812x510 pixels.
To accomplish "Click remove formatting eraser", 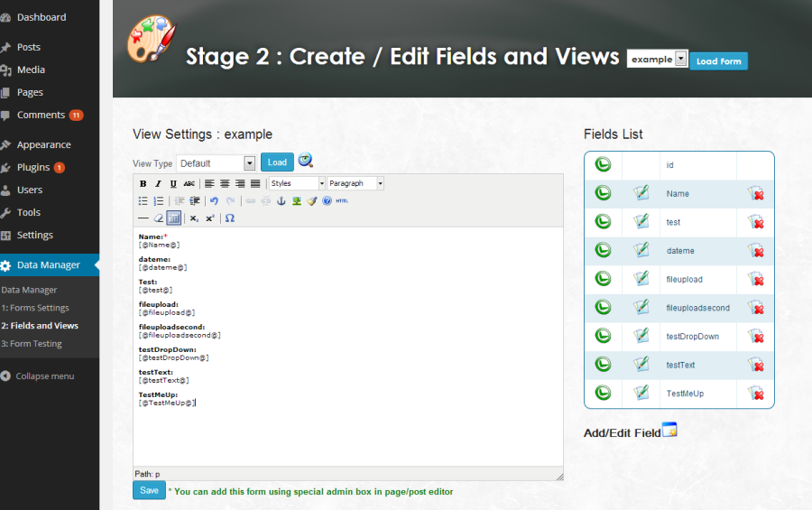I will (159, 218).
